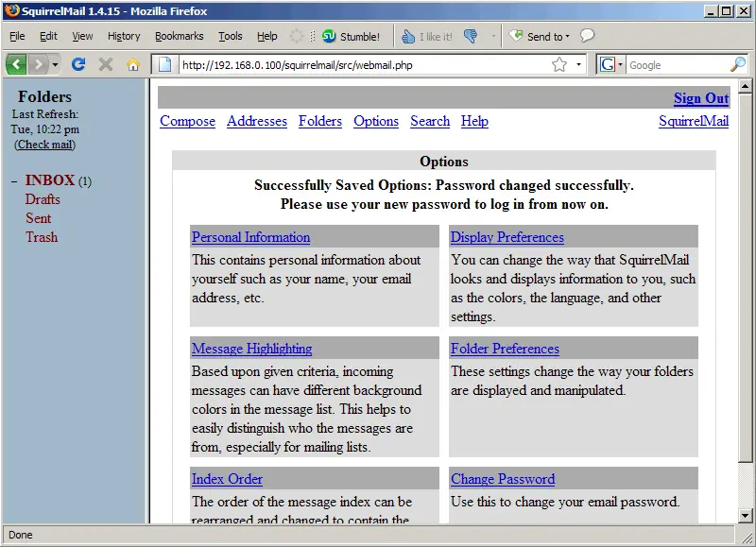756x547 pixels.
Task: Click the Folders heading in the left pane
Action: [44, 96]
